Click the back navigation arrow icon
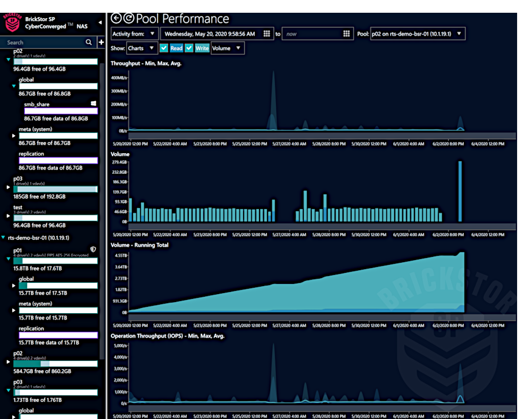 [x=115, y=18]
